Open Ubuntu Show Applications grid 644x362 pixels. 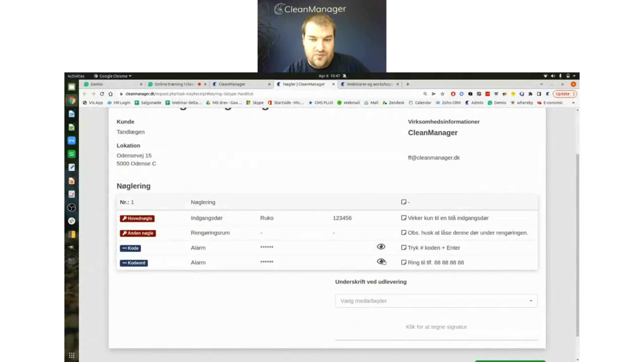[x=71, y=355]
